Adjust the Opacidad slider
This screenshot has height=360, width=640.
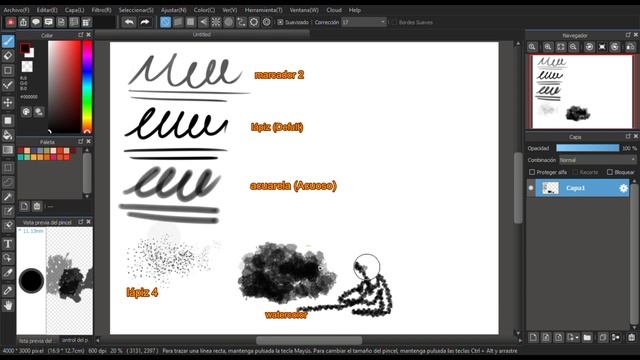click(x=587, y=148)
